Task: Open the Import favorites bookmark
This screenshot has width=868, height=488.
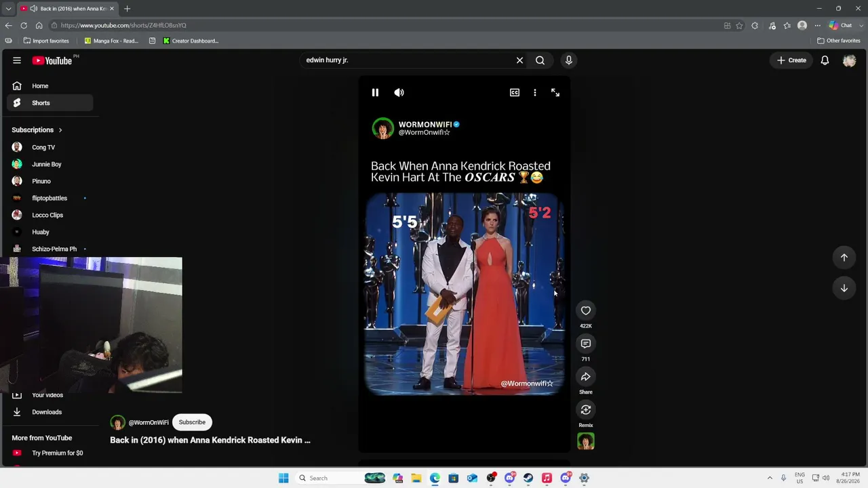Action: point(46,41)
